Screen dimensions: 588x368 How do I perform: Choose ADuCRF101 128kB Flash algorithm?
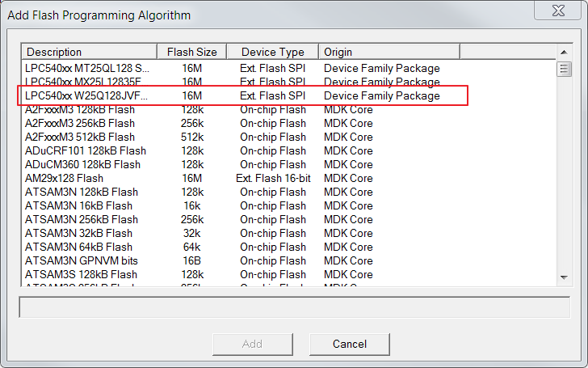point(289,151)
